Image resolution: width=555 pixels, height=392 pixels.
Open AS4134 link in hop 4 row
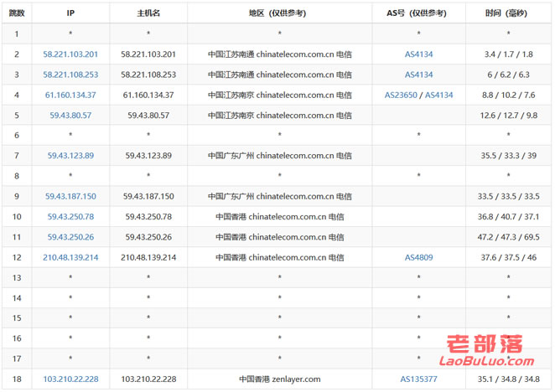(x=439, y=95)
